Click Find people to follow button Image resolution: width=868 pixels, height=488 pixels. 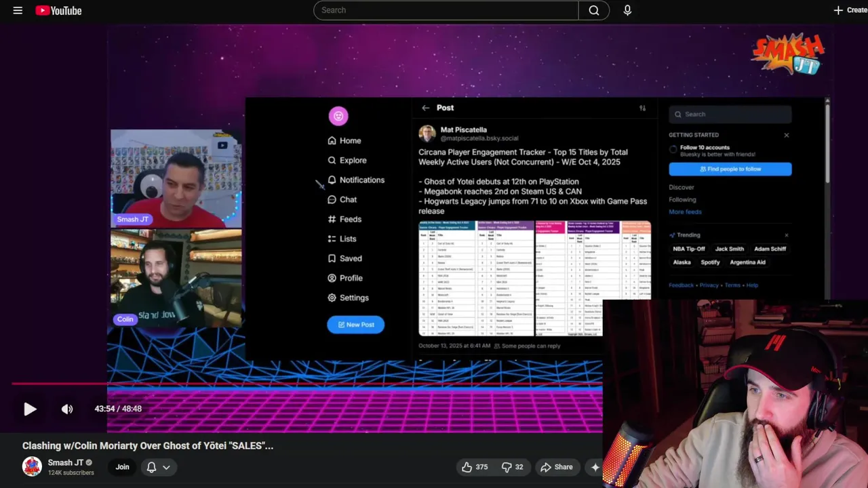tap(730, 169)
